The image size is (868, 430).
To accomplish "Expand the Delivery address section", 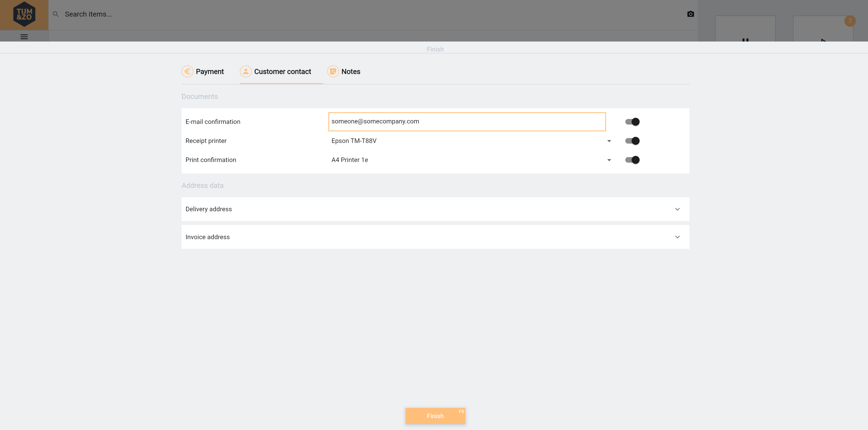I will [x=677, y=209].
